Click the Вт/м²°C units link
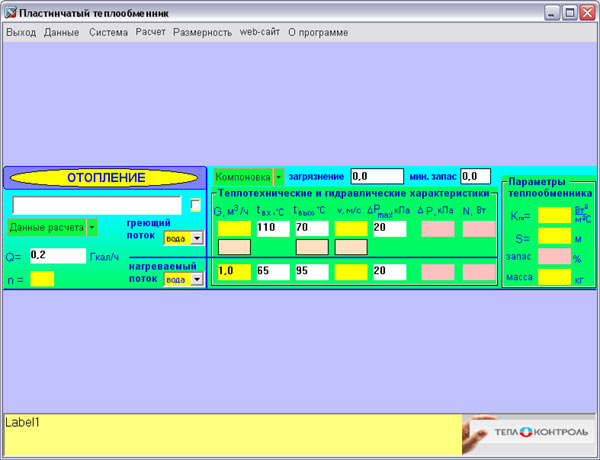The image size is (600, 460). coord(582,214)
